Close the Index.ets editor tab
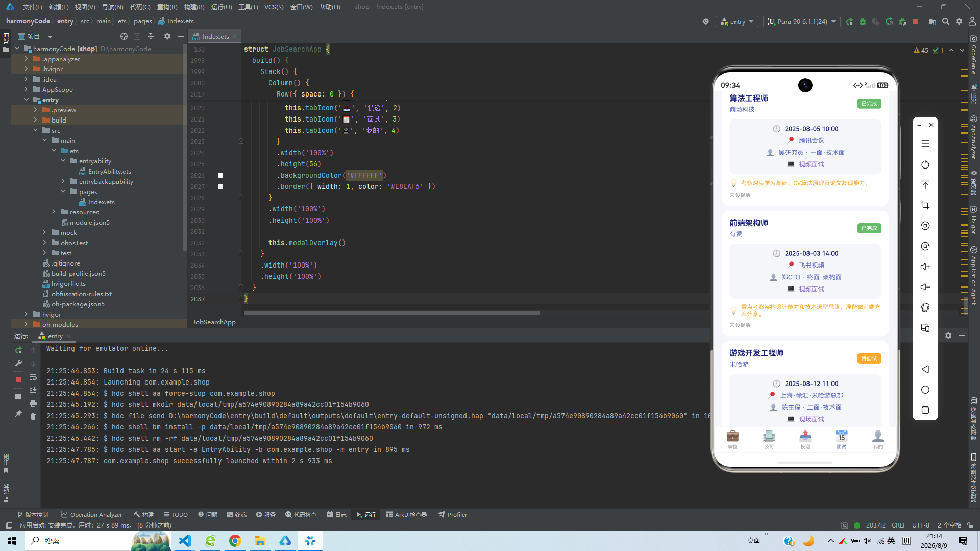 coord(235,36)
